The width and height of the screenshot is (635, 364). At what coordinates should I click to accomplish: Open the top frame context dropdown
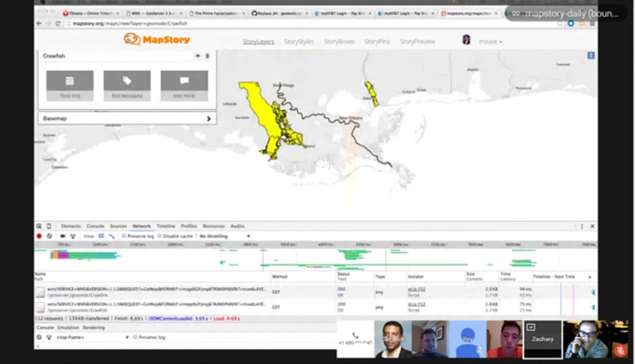point(92,337)
